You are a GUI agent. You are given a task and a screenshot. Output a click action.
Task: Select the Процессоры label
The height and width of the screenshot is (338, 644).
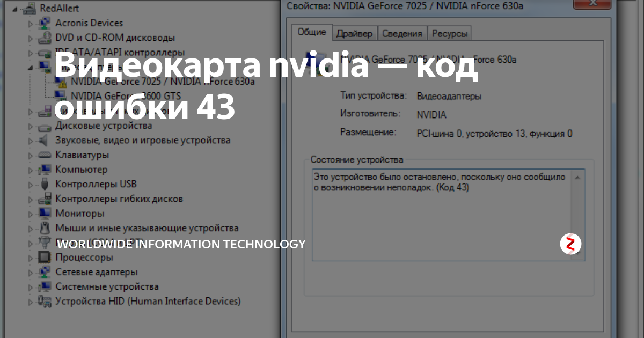84,258
